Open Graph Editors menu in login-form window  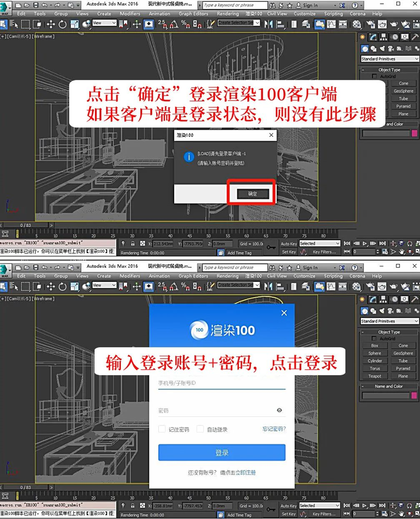193,276
